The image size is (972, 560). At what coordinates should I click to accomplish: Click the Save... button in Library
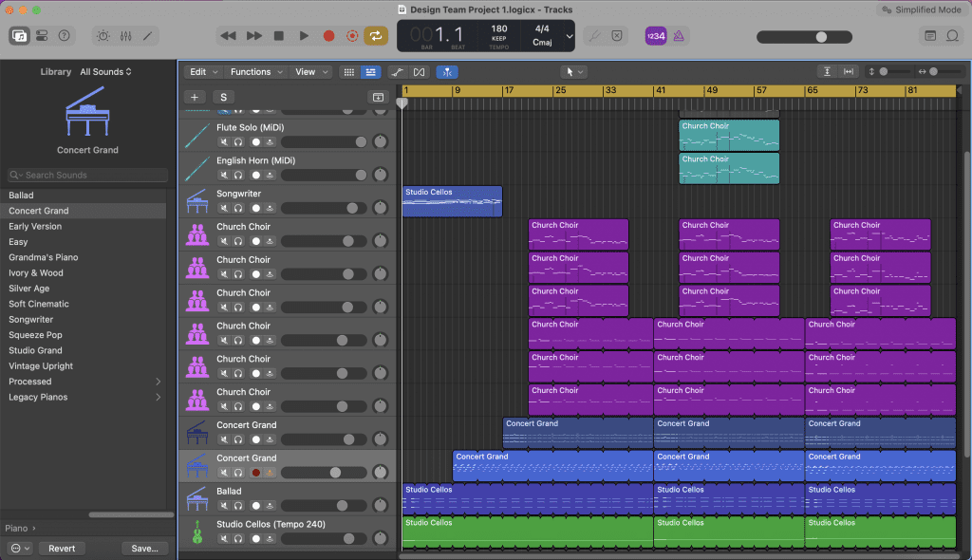(x=144, y=548)
